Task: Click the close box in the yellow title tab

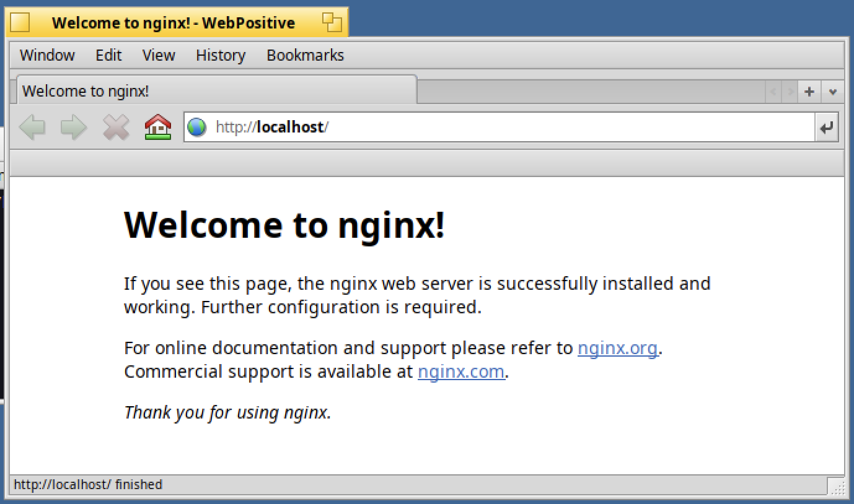Action: click(x=20, y=23)
